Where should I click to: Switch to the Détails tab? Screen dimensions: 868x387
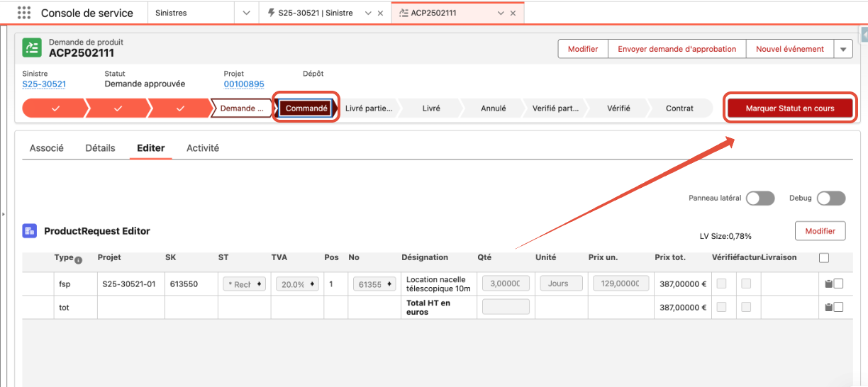point(100,148)
